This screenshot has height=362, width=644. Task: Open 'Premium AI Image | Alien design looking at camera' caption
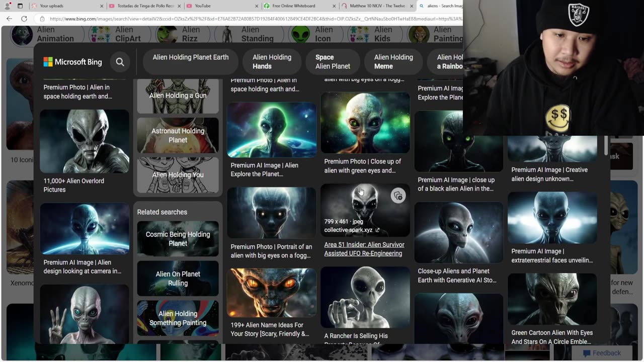pos(82,266)
